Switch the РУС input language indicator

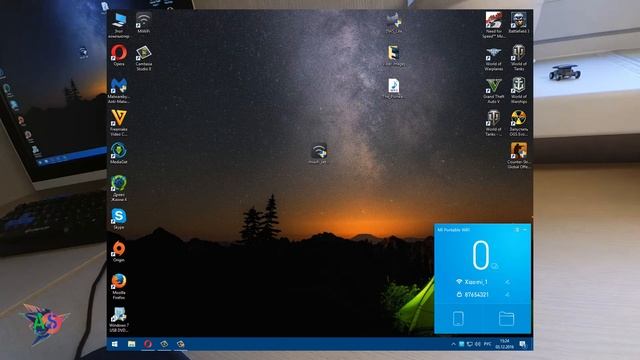[x=487, y=344]
